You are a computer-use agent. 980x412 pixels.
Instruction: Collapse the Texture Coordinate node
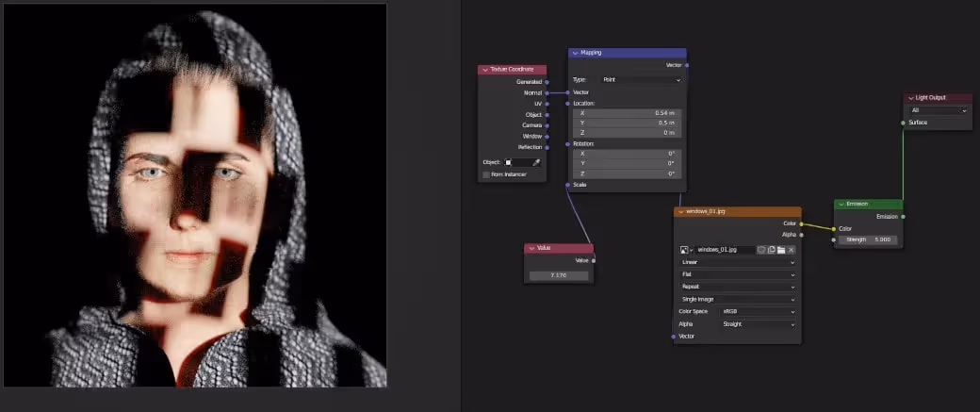pyautogui.click(x=485, y=70)
